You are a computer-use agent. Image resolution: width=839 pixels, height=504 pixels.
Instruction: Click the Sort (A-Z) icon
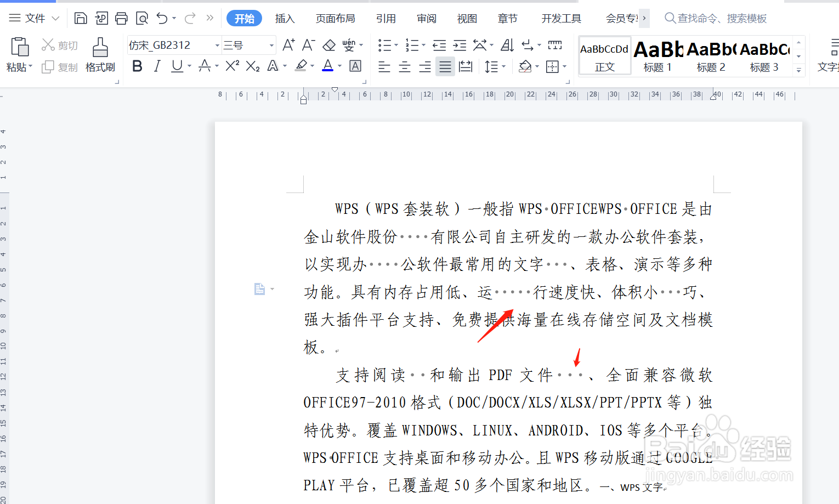coord(508,45)
